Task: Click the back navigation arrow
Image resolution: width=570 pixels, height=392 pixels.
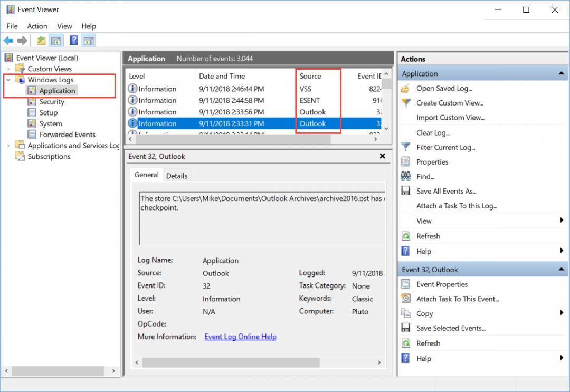Action: 8,40
